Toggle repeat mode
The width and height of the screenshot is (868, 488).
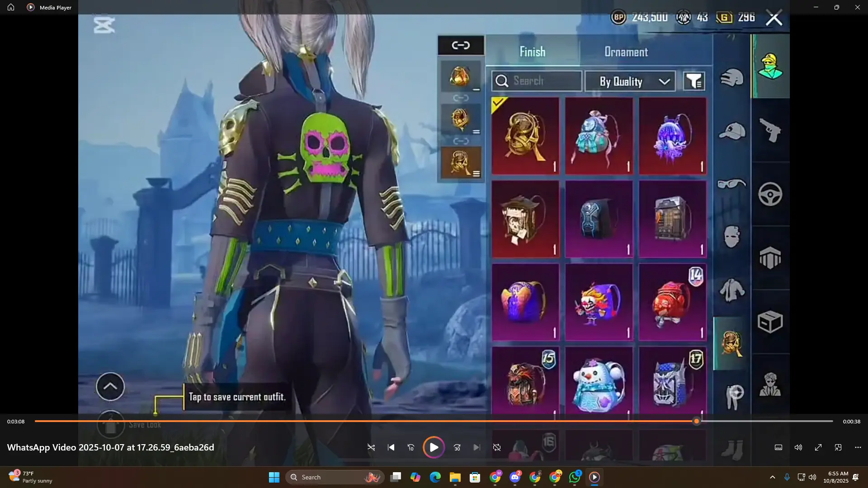(x=497, y=447)
